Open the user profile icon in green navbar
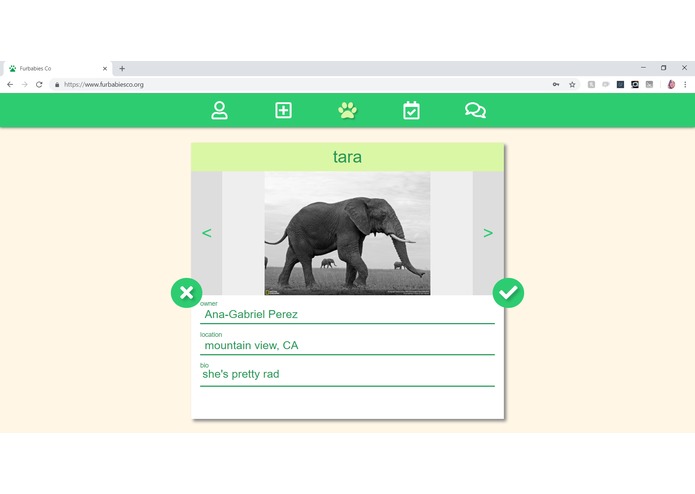The image size is (695, 494). point(219,110)
